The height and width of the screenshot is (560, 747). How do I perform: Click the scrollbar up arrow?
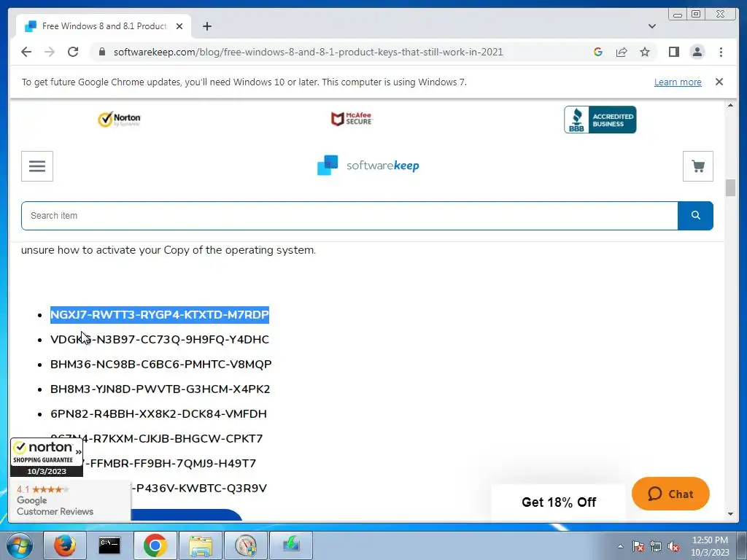pos(730,105)
